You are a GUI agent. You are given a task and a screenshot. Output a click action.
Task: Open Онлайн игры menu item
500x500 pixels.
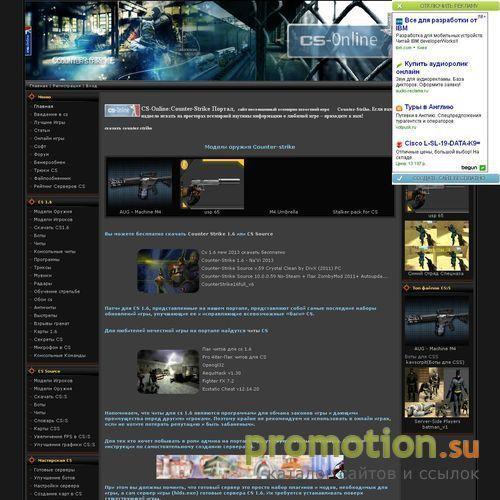pos(49,138)
